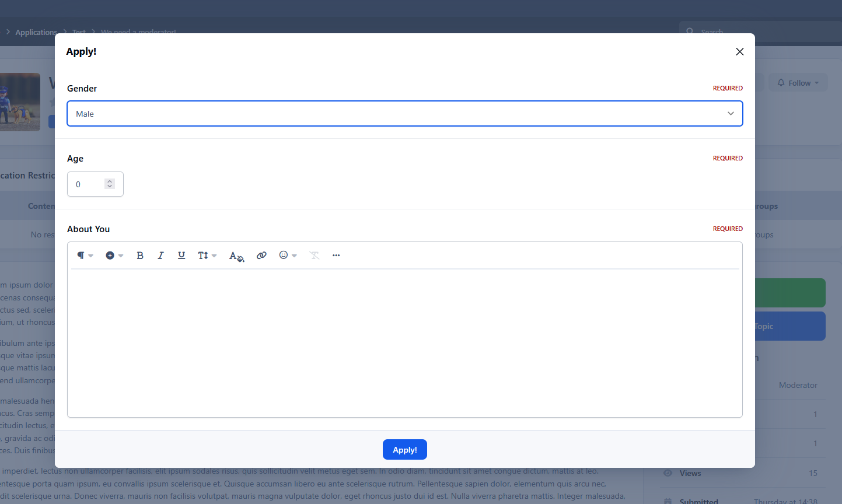Increase the Age value with the up arrow
Image resolution: width=842 pixels, height=504 pixels.
coord(110,181)
